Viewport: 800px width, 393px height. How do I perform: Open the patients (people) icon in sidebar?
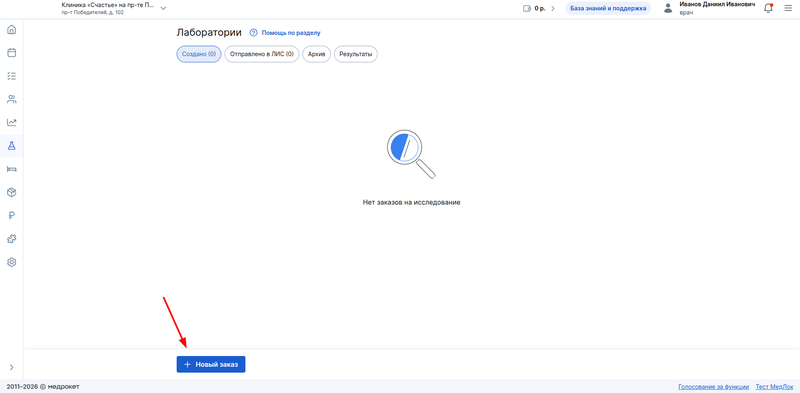[x=11, y=100]
